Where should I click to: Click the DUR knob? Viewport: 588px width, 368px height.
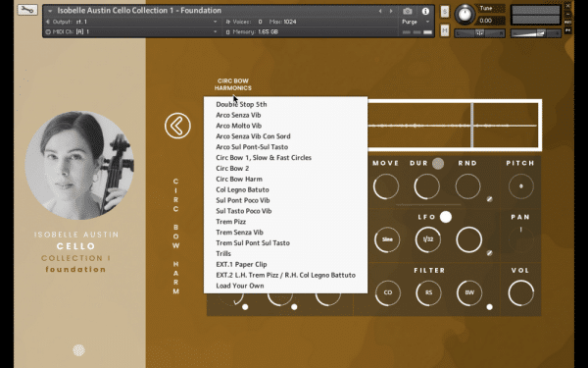[x=426, y=186]
